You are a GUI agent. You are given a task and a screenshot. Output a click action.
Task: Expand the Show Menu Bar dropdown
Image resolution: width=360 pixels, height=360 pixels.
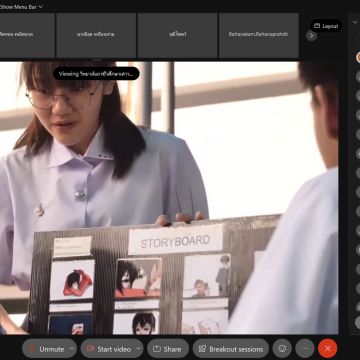point(22,7)
